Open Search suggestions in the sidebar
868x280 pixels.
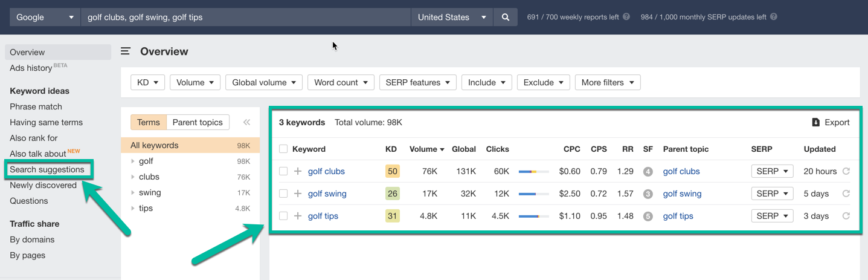47,169
